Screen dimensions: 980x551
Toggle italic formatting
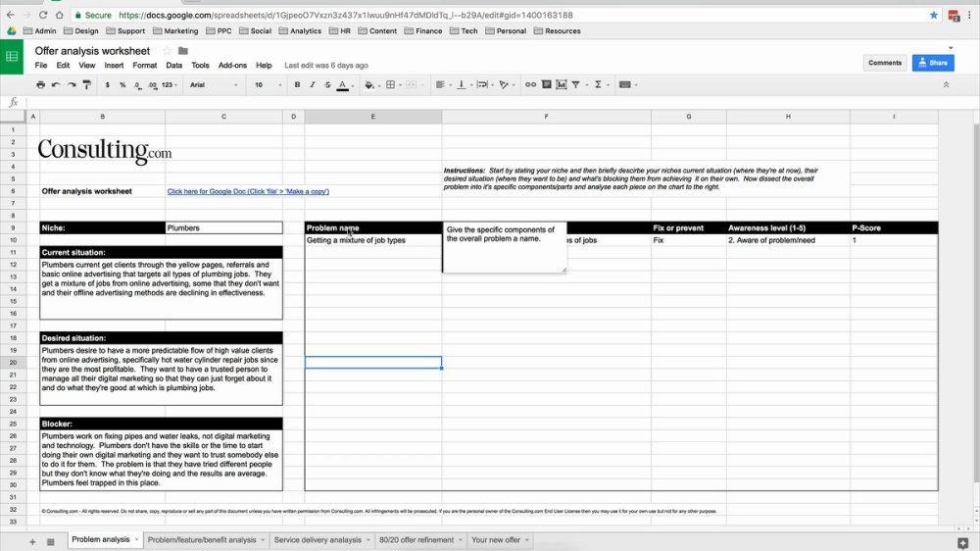(312, 84)
